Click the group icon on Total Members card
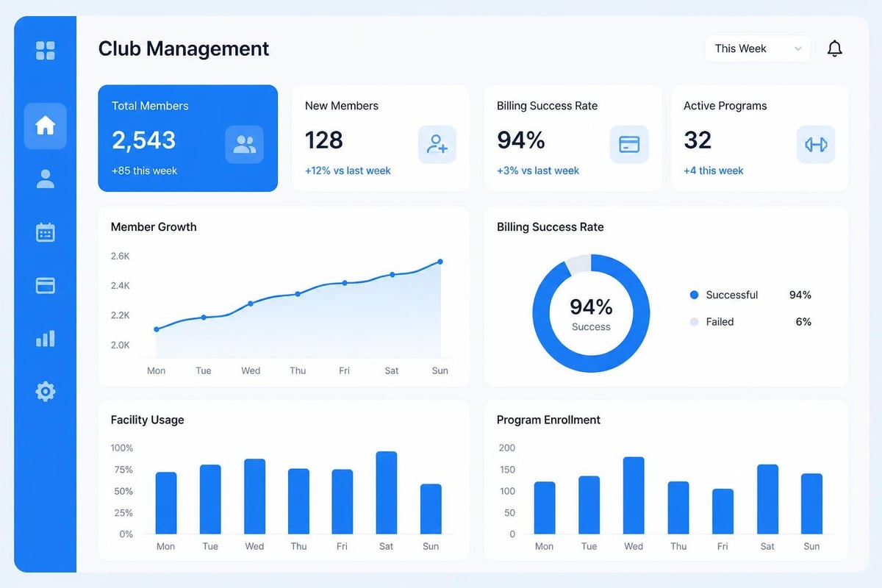882x588 pixels. [x=244, y=144]
